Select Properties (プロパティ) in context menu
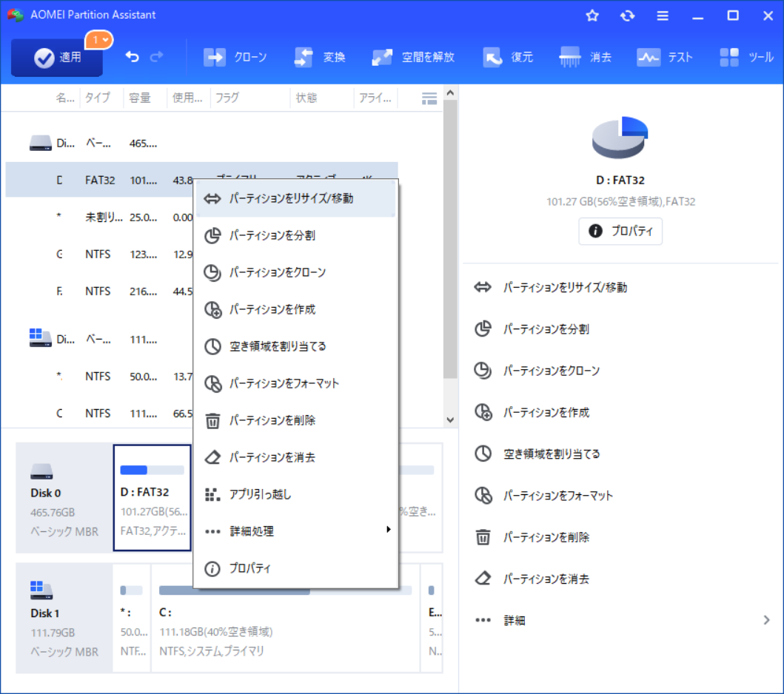The image size is (784, 694). pos(296,568)
